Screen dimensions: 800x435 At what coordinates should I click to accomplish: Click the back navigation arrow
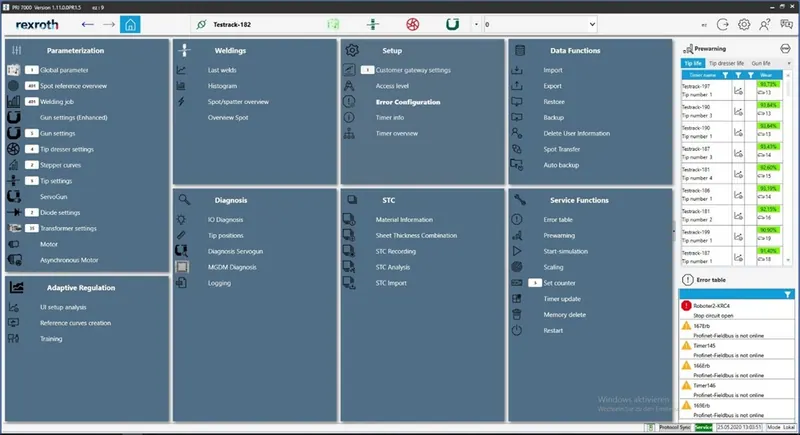click(88, 24)
